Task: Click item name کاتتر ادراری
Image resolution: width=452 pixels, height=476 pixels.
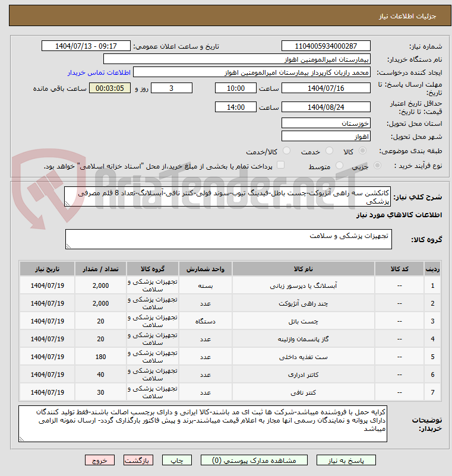Action: [x=303, y=375]
